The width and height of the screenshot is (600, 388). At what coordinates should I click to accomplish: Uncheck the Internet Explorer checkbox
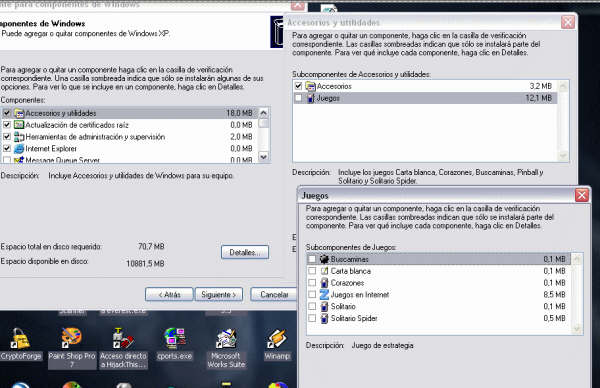[x=7, y=148]
